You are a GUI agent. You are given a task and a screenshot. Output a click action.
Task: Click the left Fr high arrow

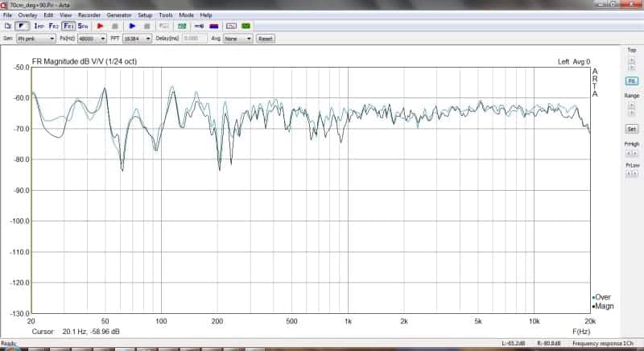coord(629,153)
